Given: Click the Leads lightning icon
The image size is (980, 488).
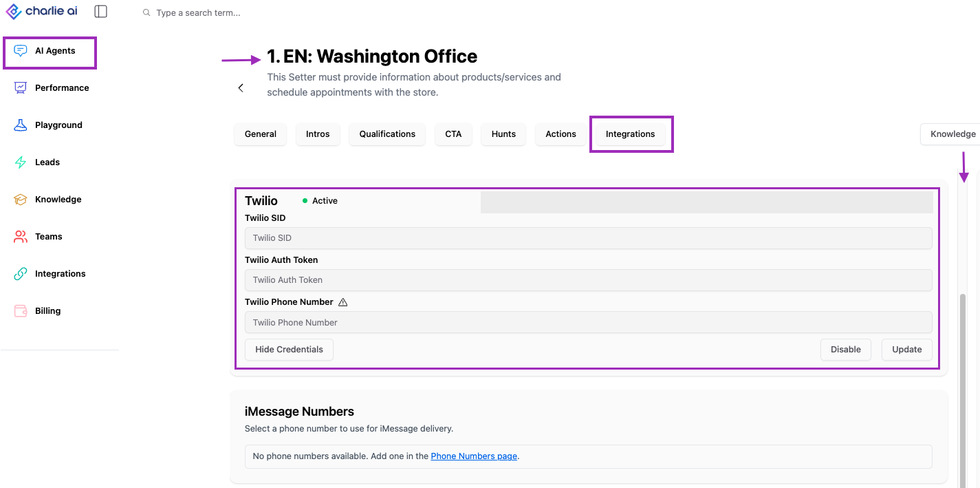Looking at the screenshot, I should 21,162.
